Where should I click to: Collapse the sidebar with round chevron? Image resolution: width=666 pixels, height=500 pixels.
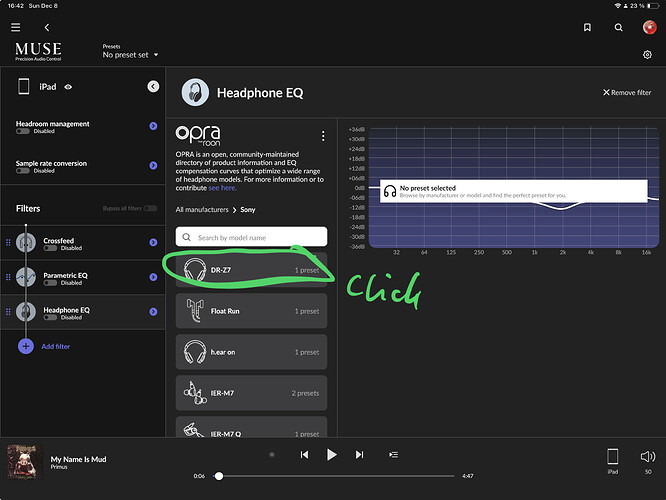click(x=153, y=86)
